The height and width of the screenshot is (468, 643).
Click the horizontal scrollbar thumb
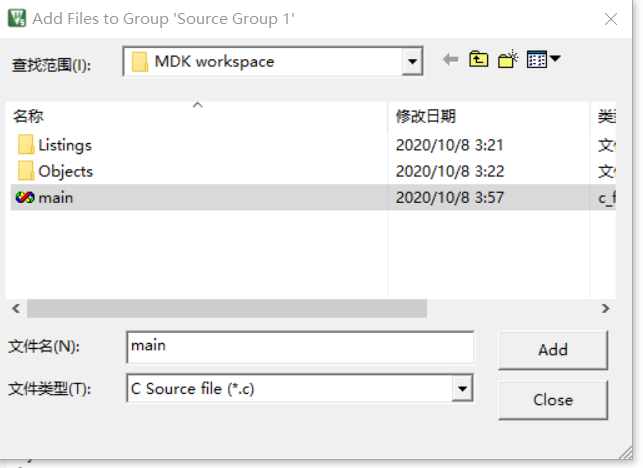click(x=227, y=308)
